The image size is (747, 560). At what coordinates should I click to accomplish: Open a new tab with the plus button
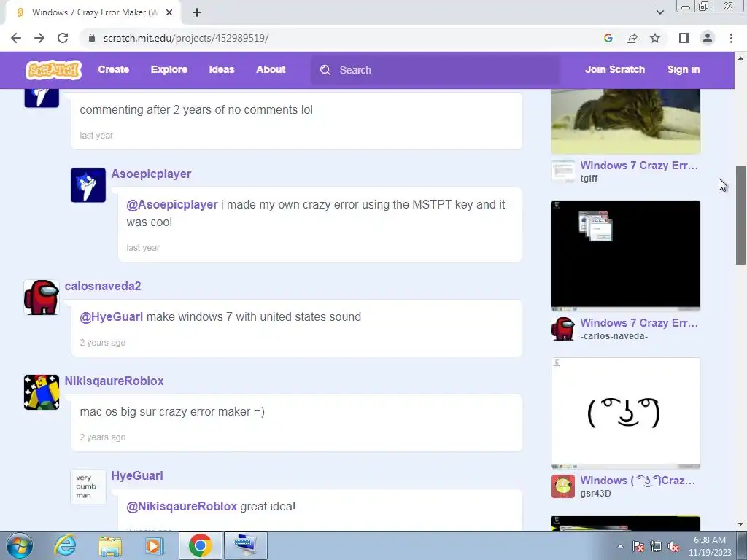click(x=197, y=12)
